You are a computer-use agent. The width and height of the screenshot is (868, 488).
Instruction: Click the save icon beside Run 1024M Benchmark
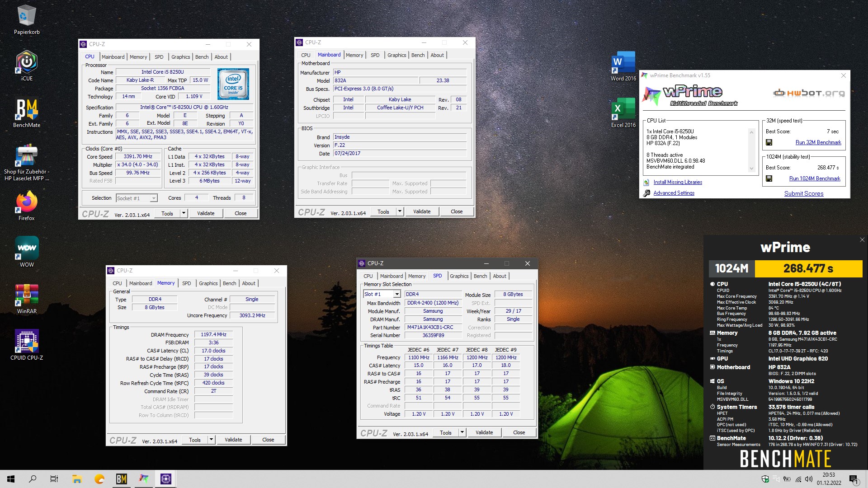769,178
